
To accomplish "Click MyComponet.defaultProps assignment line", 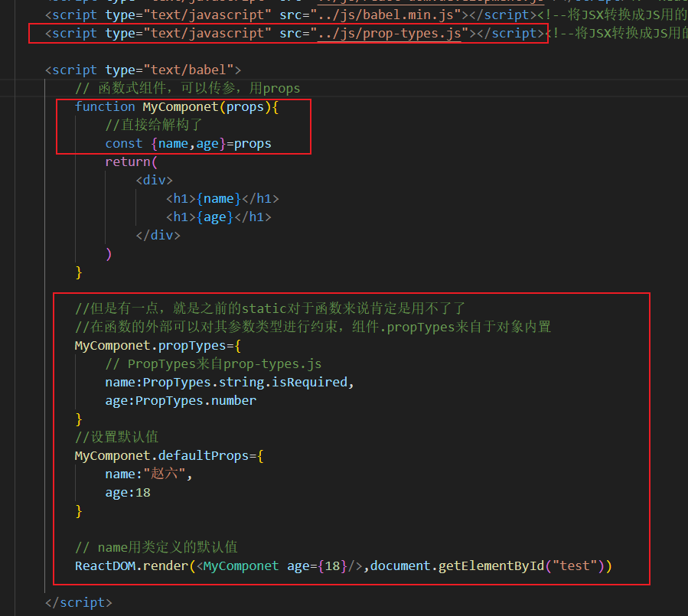I will pyautogui.click(x=165, y=455).
